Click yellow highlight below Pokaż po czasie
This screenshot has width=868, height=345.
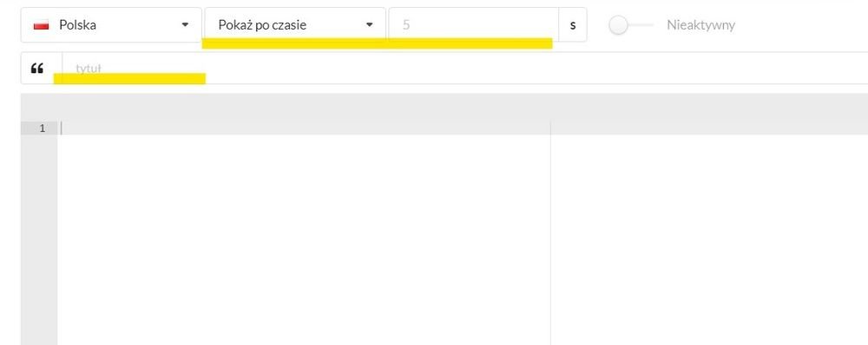point(377,43)
